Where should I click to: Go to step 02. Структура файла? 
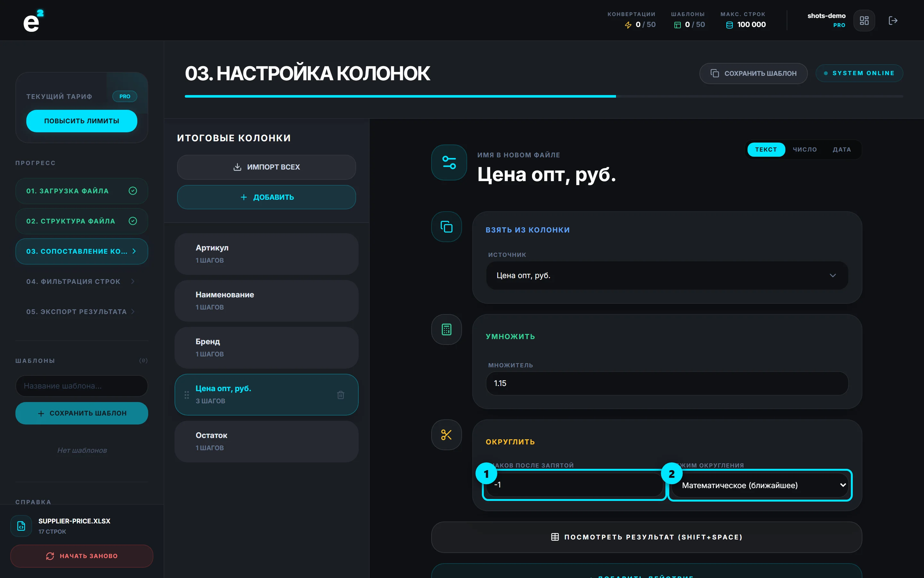[x=82, y=221]
